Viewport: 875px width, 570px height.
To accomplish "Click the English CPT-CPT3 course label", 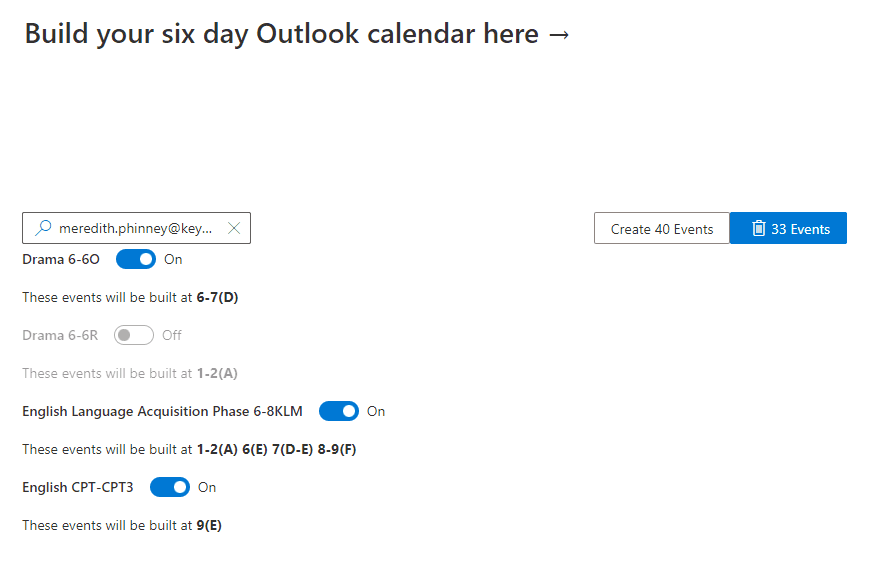I will click(x=77, y=487).
